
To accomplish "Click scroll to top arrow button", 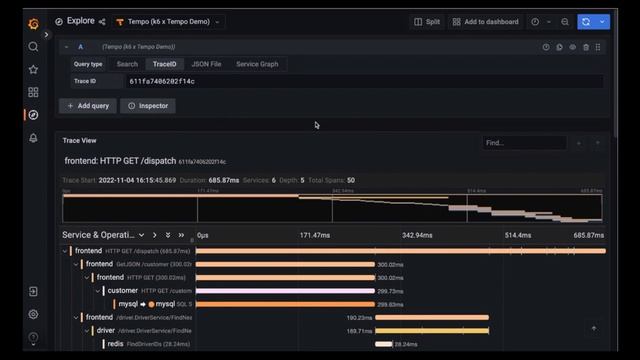I will 594,328.
